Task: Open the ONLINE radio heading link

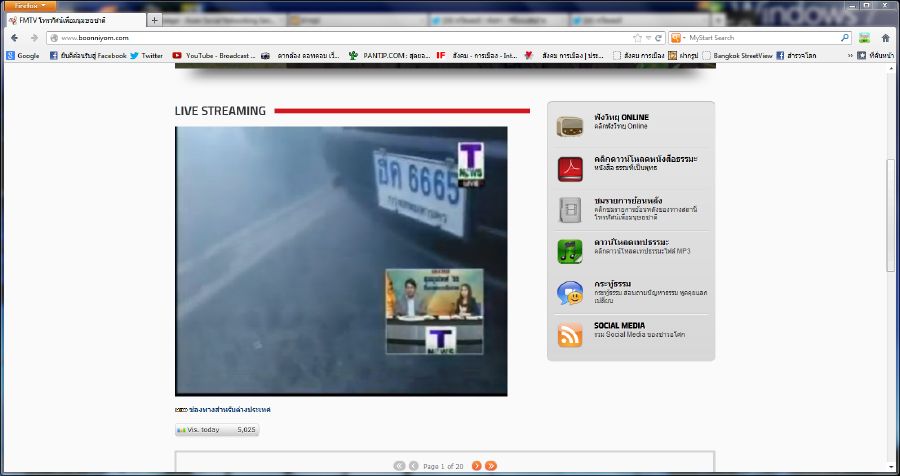Action: pos(622,118)
